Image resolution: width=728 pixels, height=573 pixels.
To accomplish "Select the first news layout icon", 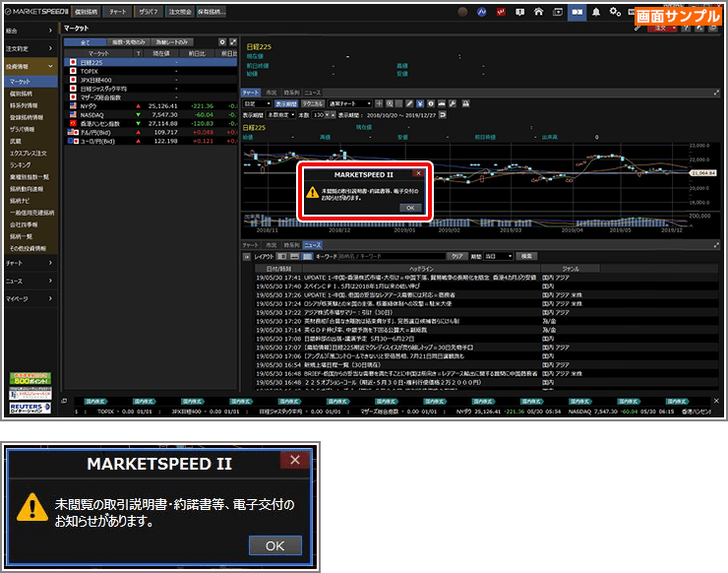I will coord(281,257).
